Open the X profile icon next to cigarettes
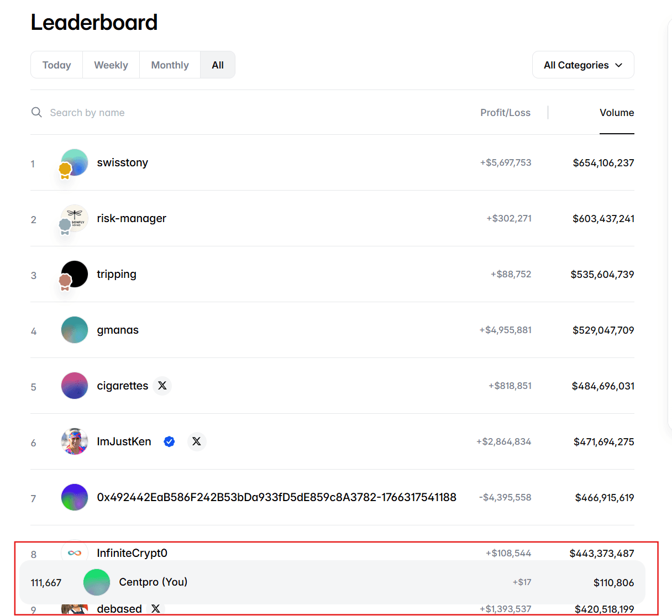672x616 pixels. pyautogui.click(x=162, y=386)
